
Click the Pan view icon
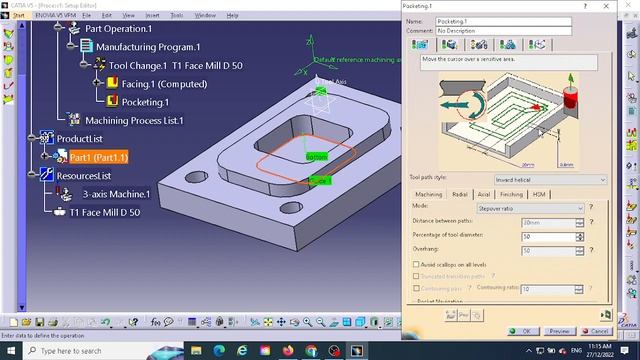coord(281,322)
